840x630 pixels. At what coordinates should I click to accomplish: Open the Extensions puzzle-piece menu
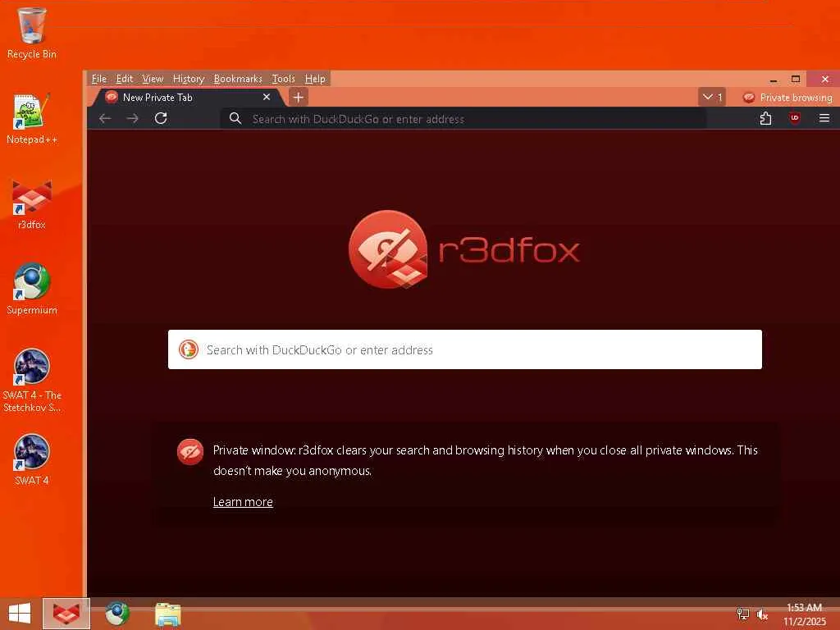click(x=766, y=118)
